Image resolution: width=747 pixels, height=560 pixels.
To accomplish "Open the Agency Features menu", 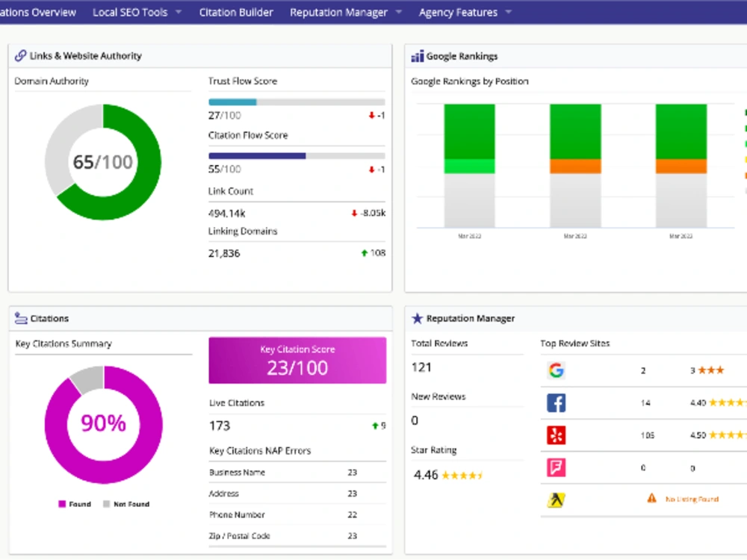I will [x=459, y=13].
